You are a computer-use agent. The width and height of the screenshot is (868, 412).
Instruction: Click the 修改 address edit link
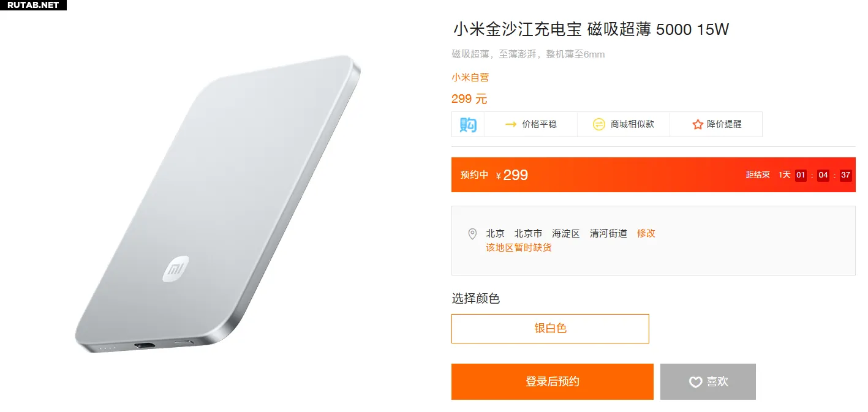point(646,233)
